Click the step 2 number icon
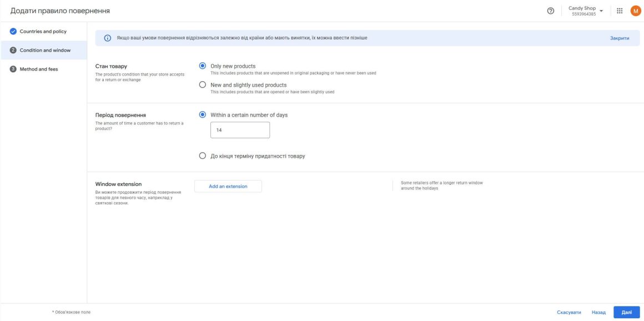Viewport: 644px width, 321px height. (13, 50)
